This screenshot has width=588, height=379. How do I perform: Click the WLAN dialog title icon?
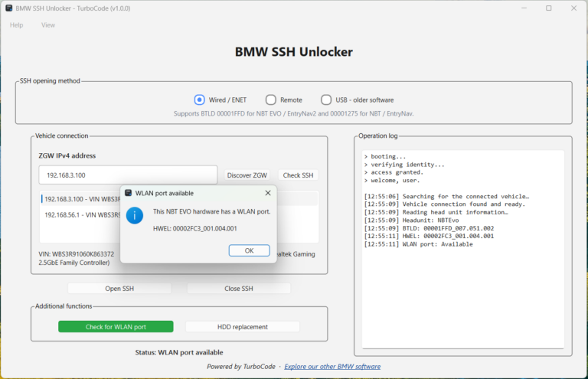click(x=129, y=193)
